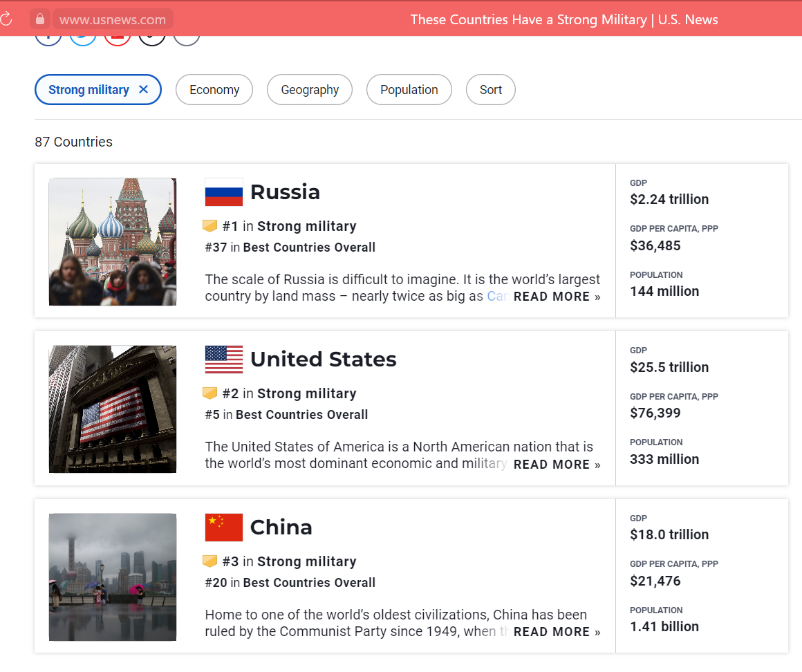Open the Russia country title link
Viewport: 802px width, 672px height.
pos(285,192)
